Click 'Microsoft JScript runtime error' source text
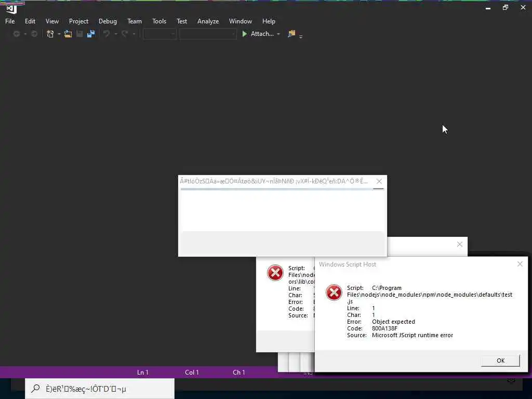The image size is (532, 399). click(412, 335)
